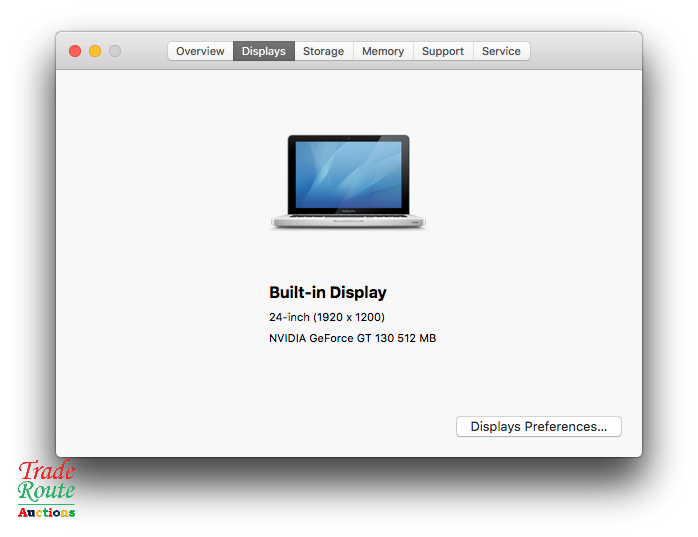Click the Built-in Display heading
Screen dimensions: 698x537
click(x=327, y=293)
